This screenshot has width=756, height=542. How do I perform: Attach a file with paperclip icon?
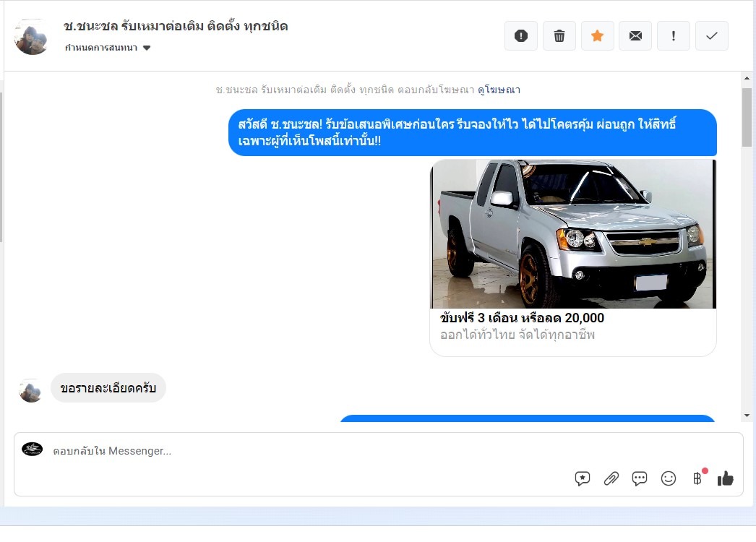611,478
